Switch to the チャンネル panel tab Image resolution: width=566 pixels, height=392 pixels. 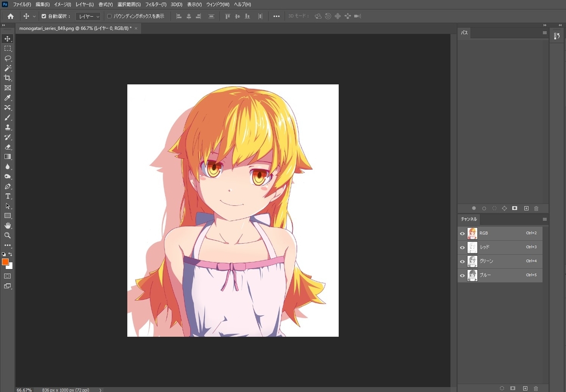[x=469, y=219]
